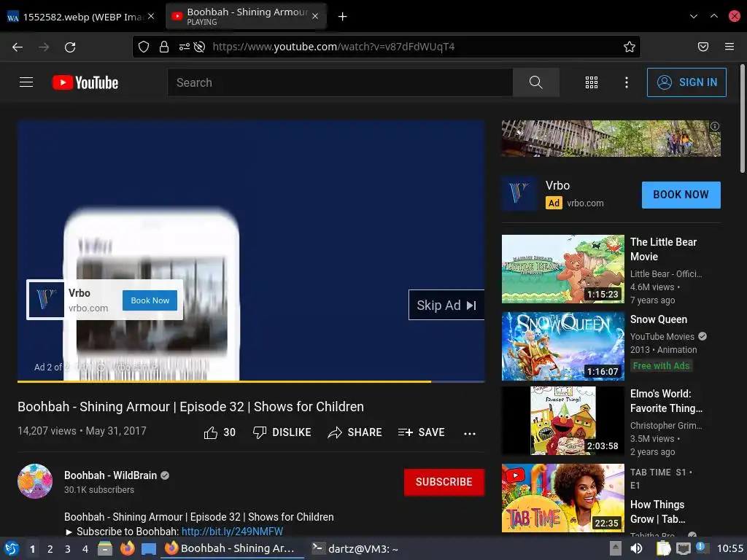Screen dimensions: 747x560
Task: Open the Tab Time video thumbnail
Action: click(563, 498)
